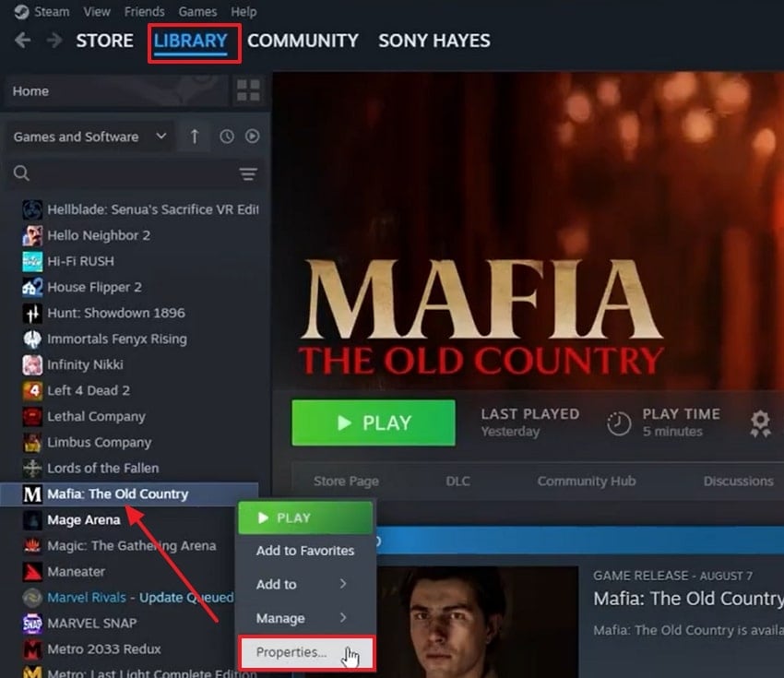The height and width of the screenshot is (678, 784).
Task: Select Immortals Fenyx Rising game icon
Action: [x=32, y=339]
